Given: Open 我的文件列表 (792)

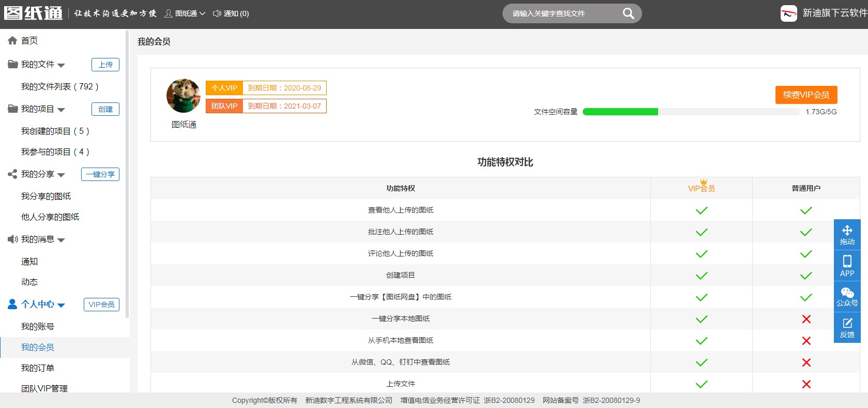Looking at the screenshot, I should click(x=60, y=86).
